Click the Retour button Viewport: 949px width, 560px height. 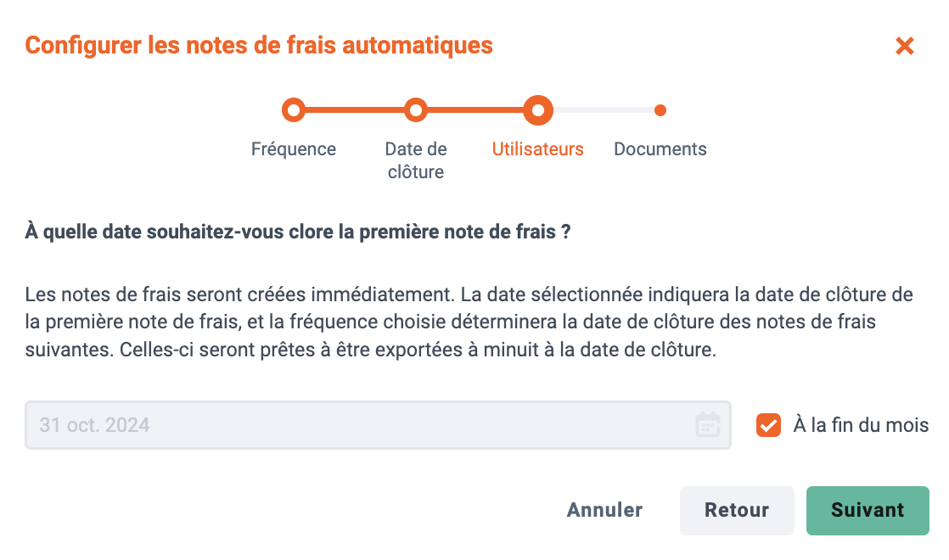(x=737, y=511)
